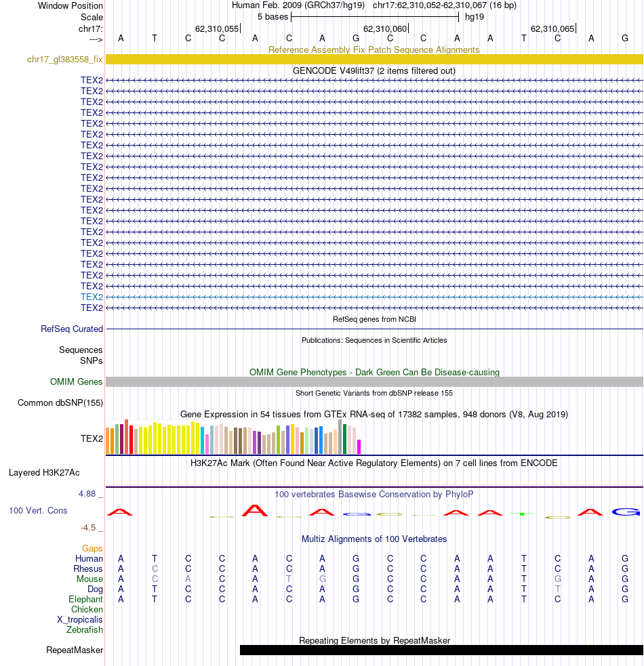Screen dimensions: 644x666
Task: Click the chr17:62,310,052-62,310,067 position text
Action: pos(445,5)
